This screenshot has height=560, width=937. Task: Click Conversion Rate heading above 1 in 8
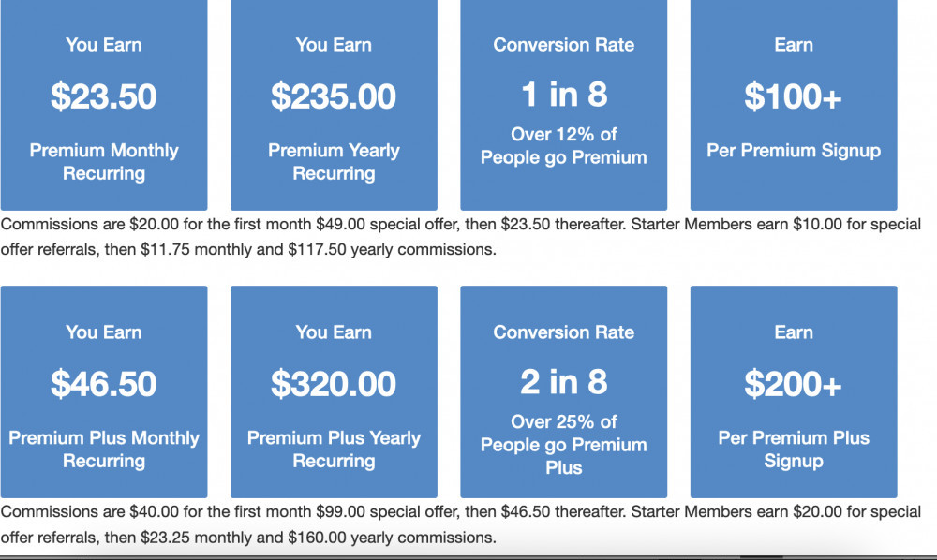click(564, 45)
